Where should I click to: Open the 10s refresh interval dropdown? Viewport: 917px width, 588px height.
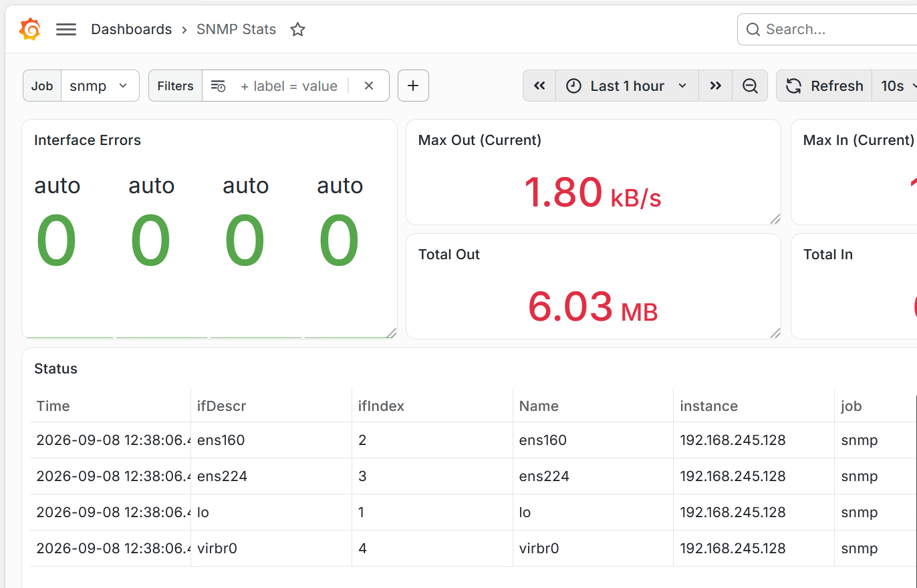click(x=895, y=86)
